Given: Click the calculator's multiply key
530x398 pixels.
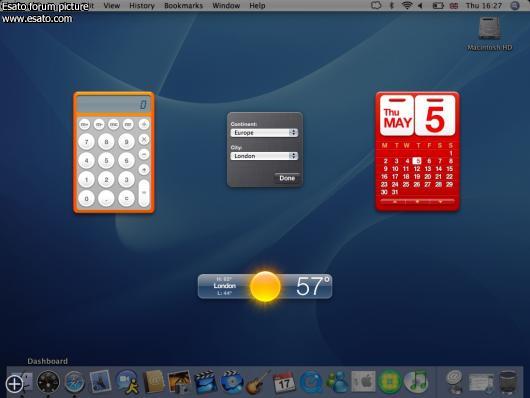Looking at the screenshot, I should click(x=144, y=139).
